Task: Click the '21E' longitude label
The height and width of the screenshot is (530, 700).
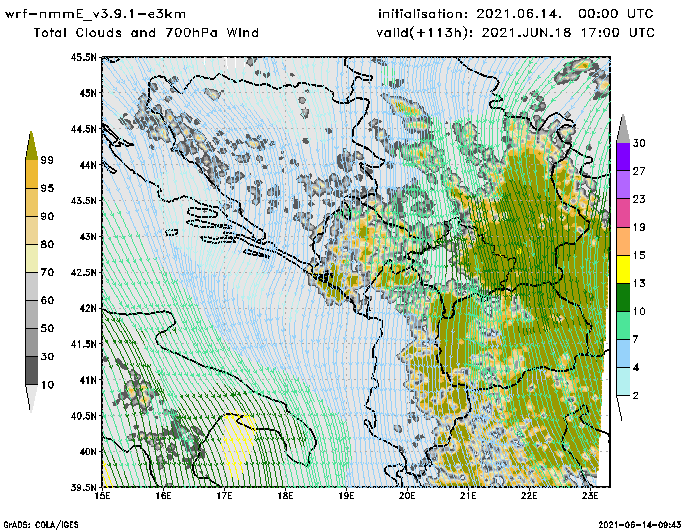Action: pyautogui.click(x=468, y=496)
